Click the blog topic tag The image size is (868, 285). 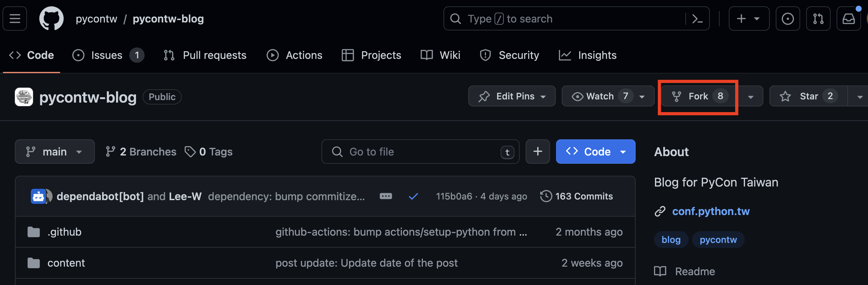671,240
